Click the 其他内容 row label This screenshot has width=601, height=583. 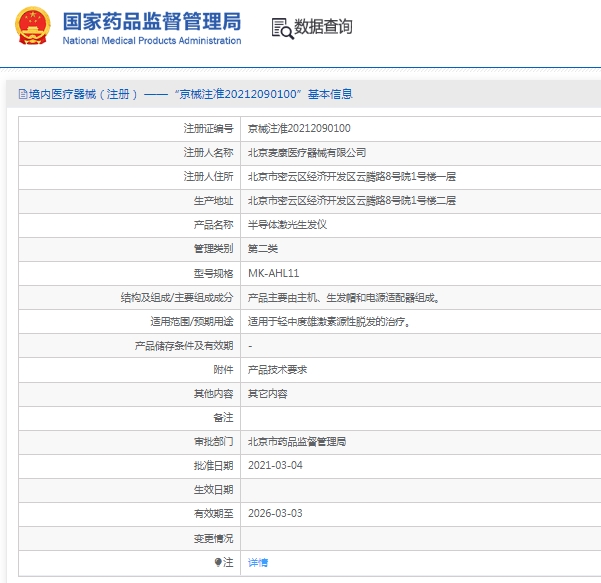tap(213, 394)
